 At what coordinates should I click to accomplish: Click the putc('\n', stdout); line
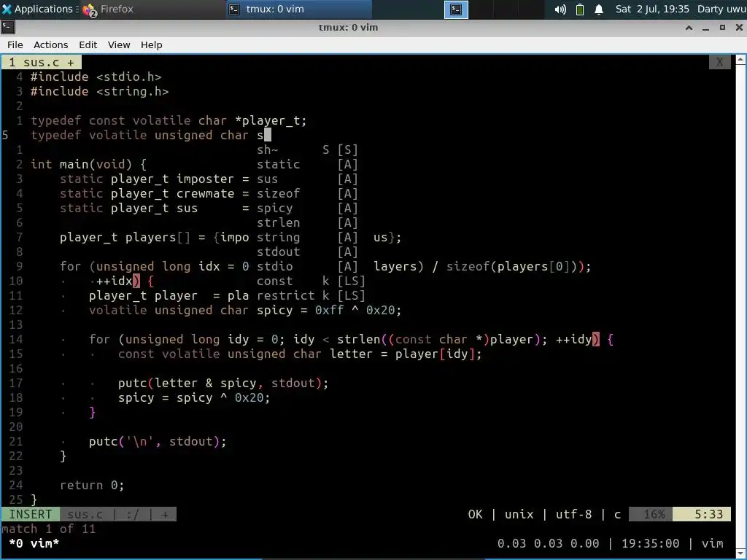point(158,441)
